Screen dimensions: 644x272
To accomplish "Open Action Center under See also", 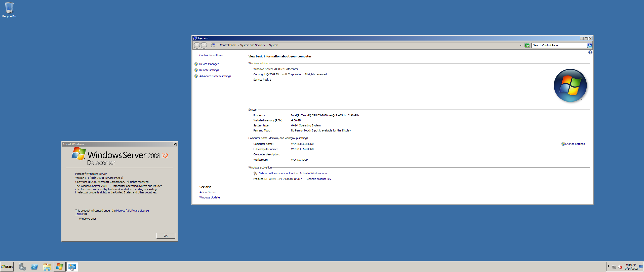I will tap(208, 192).
